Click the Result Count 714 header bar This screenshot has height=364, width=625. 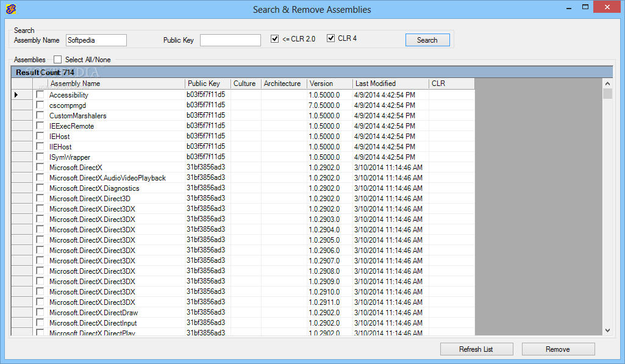312,72
